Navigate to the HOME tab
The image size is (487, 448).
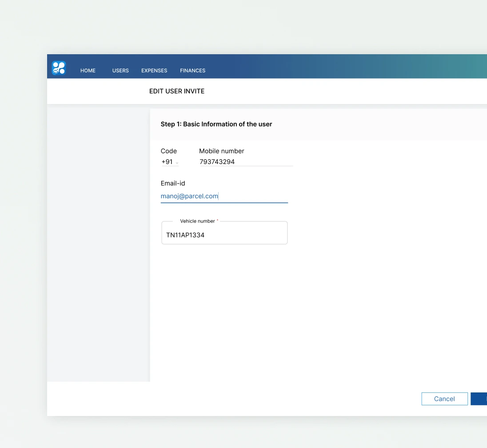coord(88,70)
